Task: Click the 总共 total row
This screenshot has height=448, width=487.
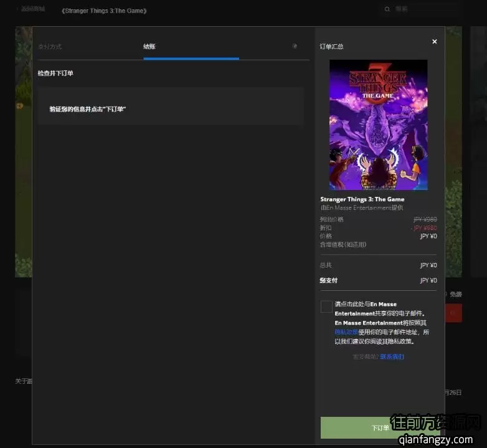Action: point(378,265)
